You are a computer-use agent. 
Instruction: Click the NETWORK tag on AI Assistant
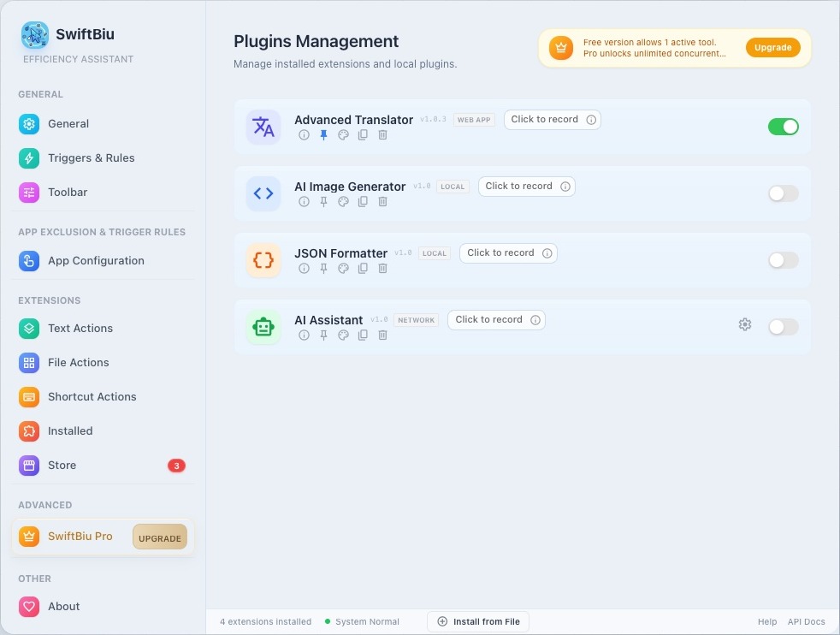click(417, 320)
